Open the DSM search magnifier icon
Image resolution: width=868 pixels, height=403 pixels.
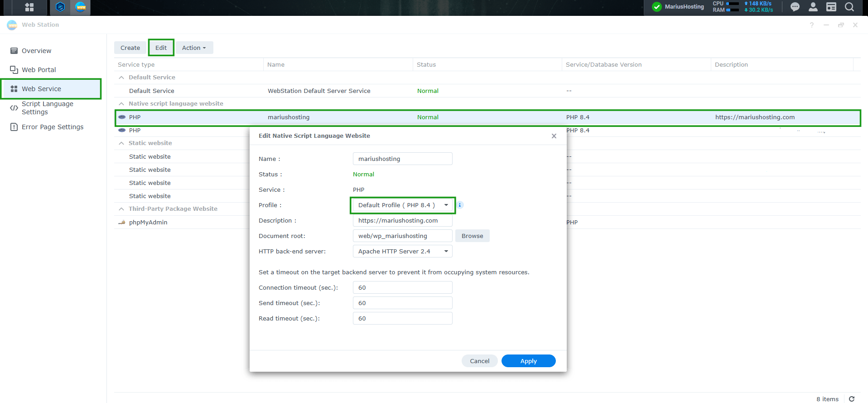[x=849, y=7]
